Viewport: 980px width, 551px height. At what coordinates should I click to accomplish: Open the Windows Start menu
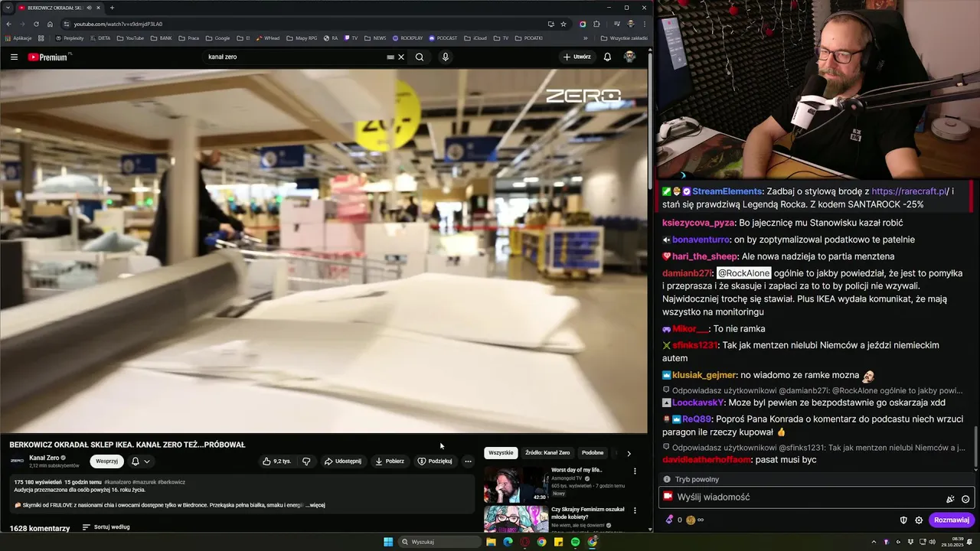pyautogui.click(x=388, y=542)
